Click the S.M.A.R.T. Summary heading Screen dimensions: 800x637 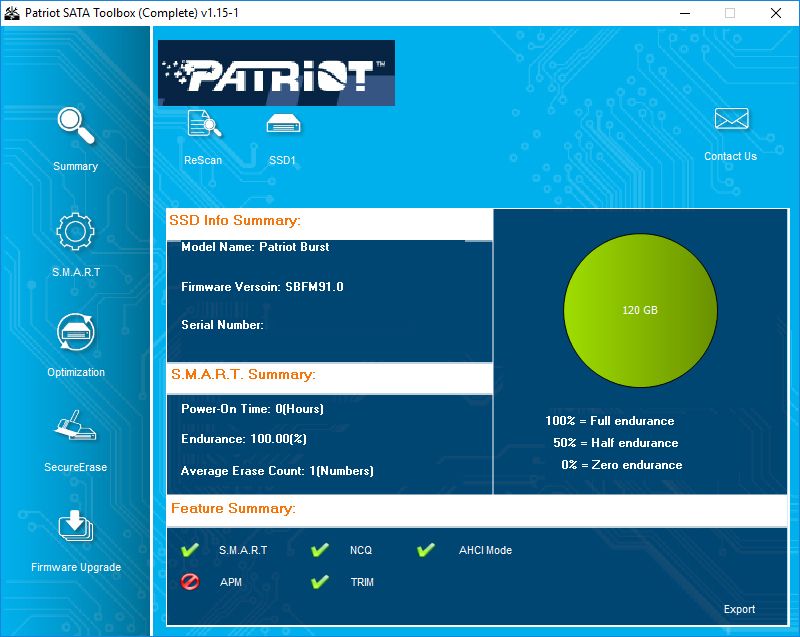pos(243,374)
